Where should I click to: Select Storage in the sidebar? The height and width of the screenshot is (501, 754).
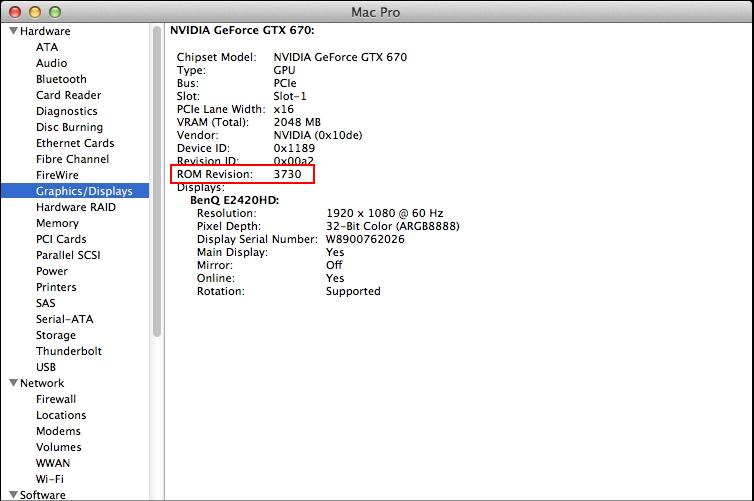[56, 335]
